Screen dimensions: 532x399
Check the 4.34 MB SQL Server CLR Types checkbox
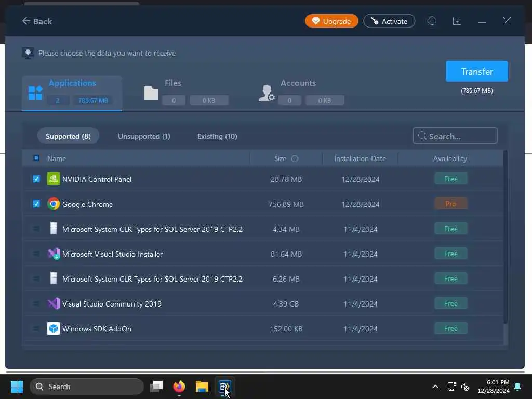(36, 229)
